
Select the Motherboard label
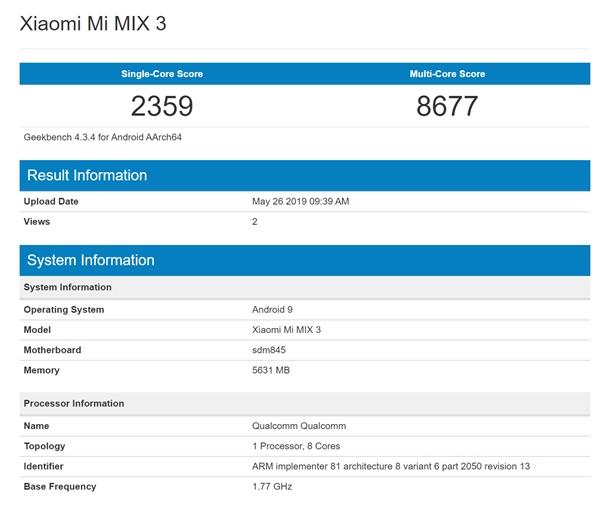coord(52,350)
